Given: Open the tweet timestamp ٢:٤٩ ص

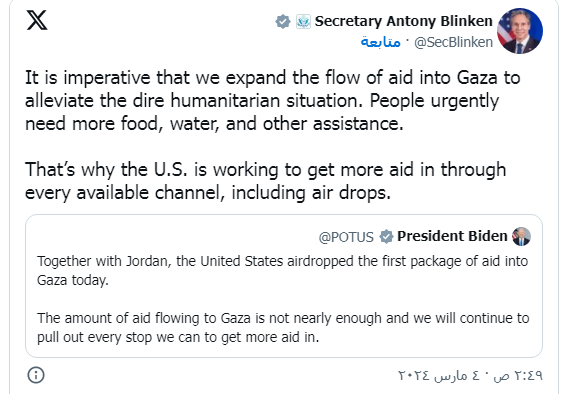Looking at the screenshot, I should pyautogui.click(x=518, y=376).
